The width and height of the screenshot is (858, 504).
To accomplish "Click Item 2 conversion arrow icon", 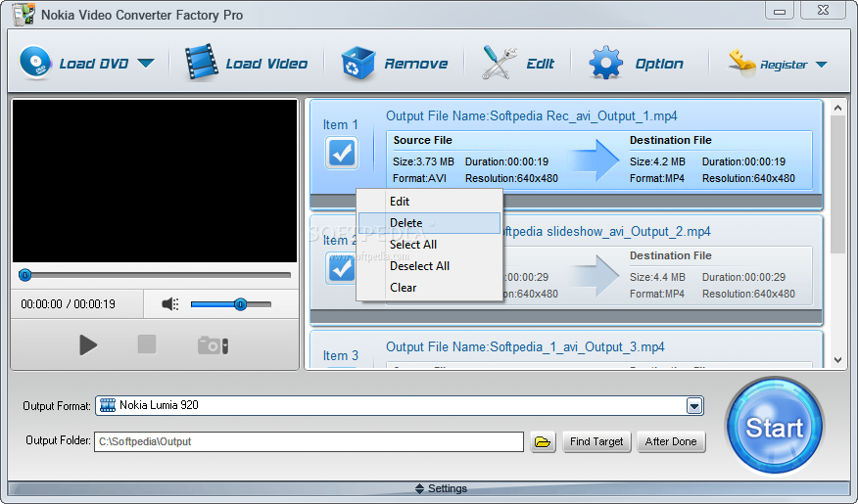I will [595, 276].
